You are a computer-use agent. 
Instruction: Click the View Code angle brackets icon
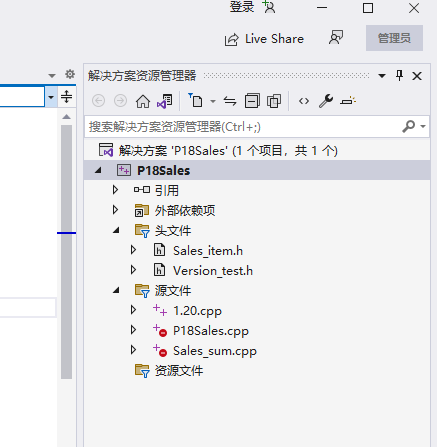[x=304, y=101]
